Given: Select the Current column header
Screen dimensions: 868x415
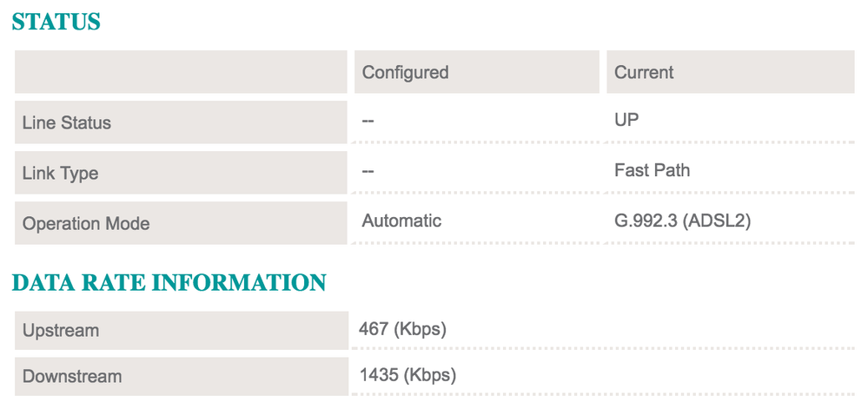Looking at the screenshot, I should (644, 72).
